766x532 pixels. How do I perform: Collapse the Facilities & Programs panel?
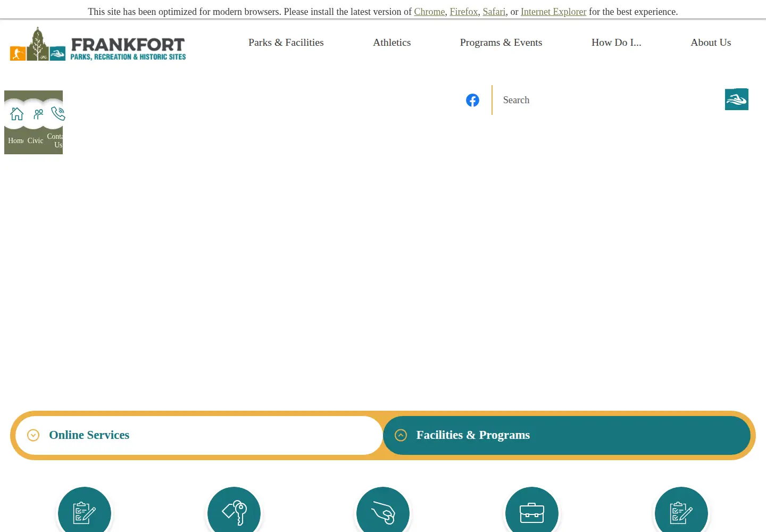click(x=567, y=435)
